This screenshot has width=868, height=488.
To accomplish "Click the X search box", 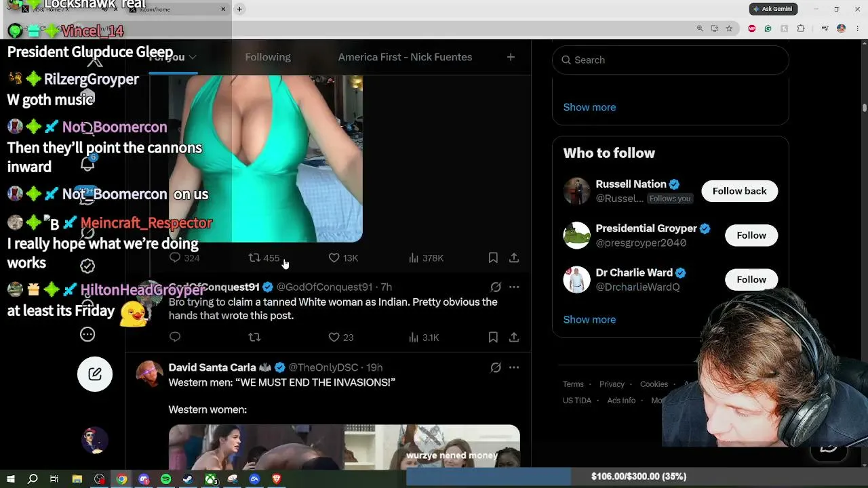I will tap(671, 60).
